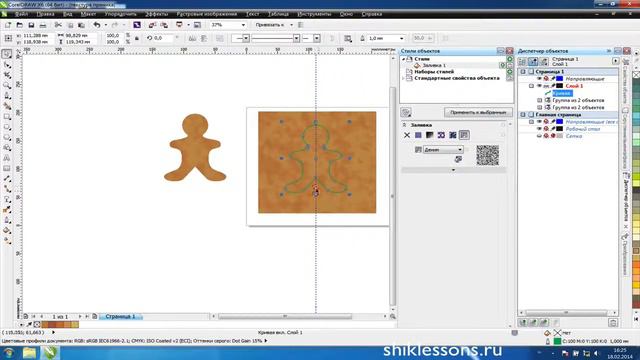640x360 pixels.
Task: Select the Polygon tool
Action: [x=7, y=138]
